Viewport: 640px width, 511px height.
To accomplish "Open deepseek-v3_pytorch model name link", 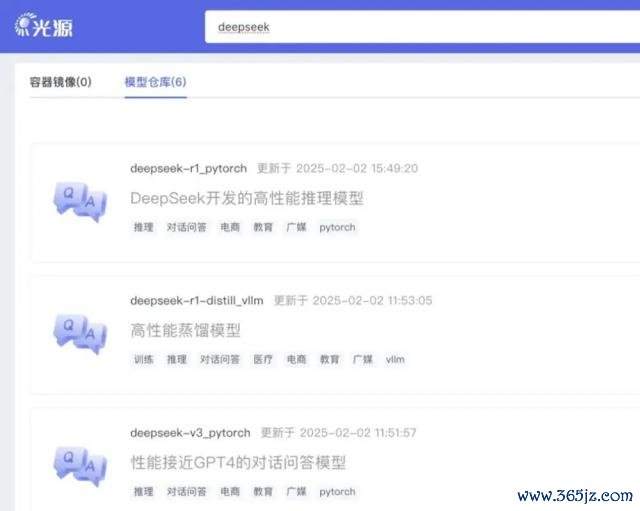I will (x=190, y=433).
